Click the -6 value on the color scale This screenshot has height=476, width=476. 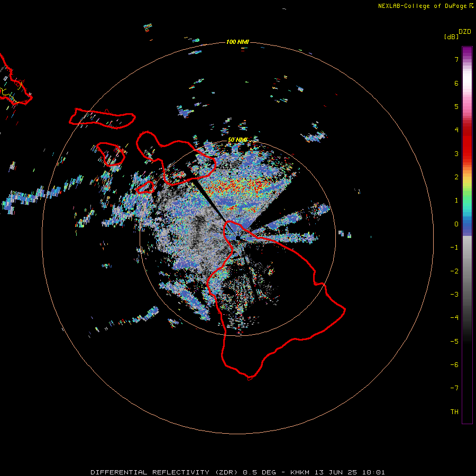tap(454, 365)
